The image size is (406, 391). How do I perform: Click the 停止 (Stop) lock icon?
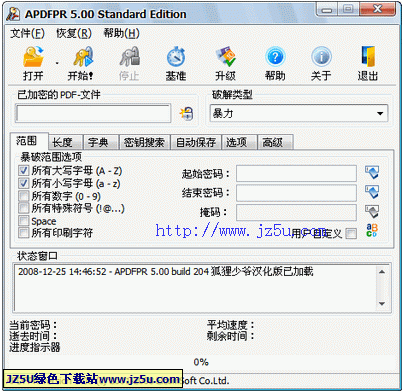[x=129, y=57]
